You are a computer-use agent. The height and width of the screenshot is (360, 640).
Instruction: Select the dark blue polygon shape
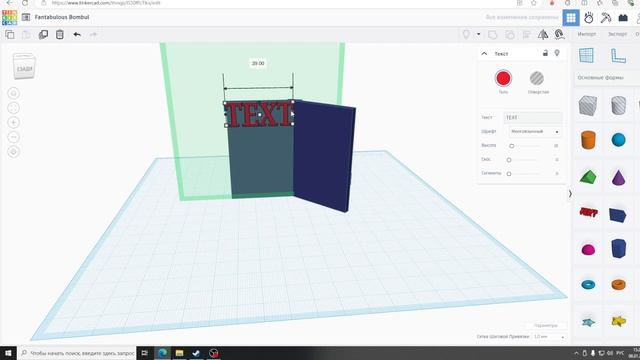pos(618,248)
